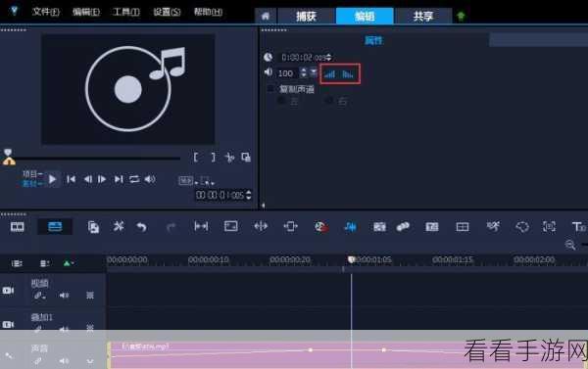This screenshot has width=588, height=369.
Task: Set mark-in with the left bracket
Action: coord(196,158)
